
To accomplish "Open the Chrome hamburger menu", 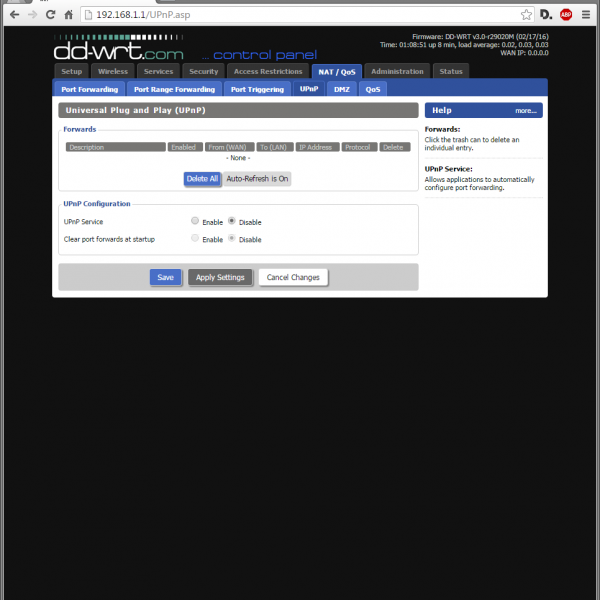I will [587, 15].
